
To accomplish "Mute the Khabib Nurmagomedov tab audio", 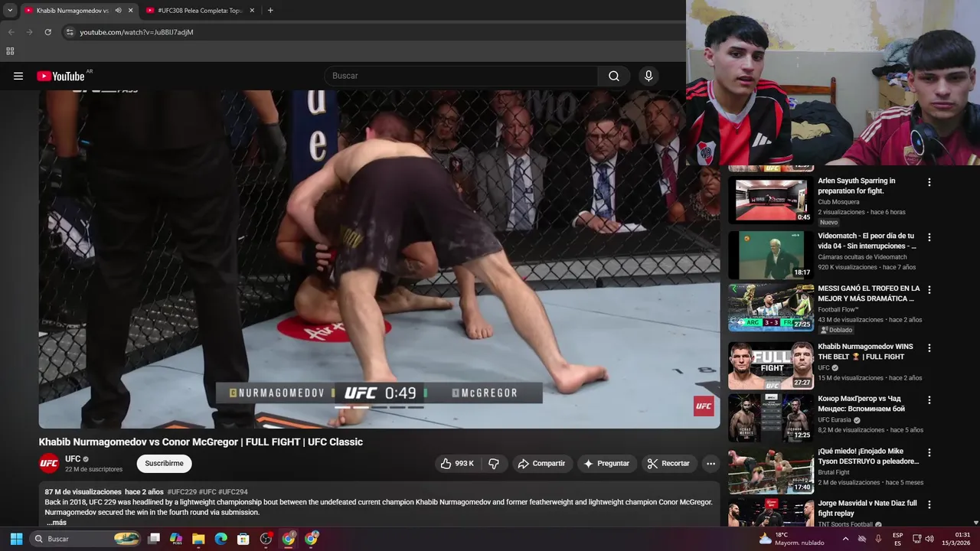I will pos(118,11).
